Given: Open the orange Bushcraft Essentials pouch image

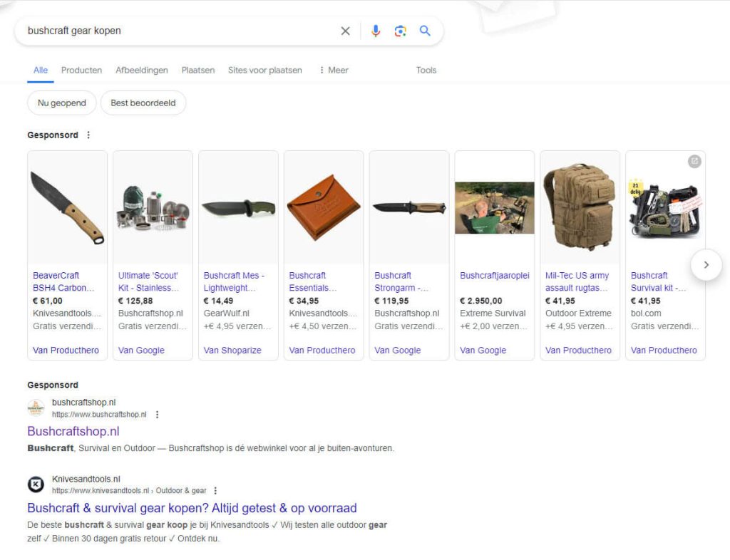Looking at the screenshot, I should 324,207.
